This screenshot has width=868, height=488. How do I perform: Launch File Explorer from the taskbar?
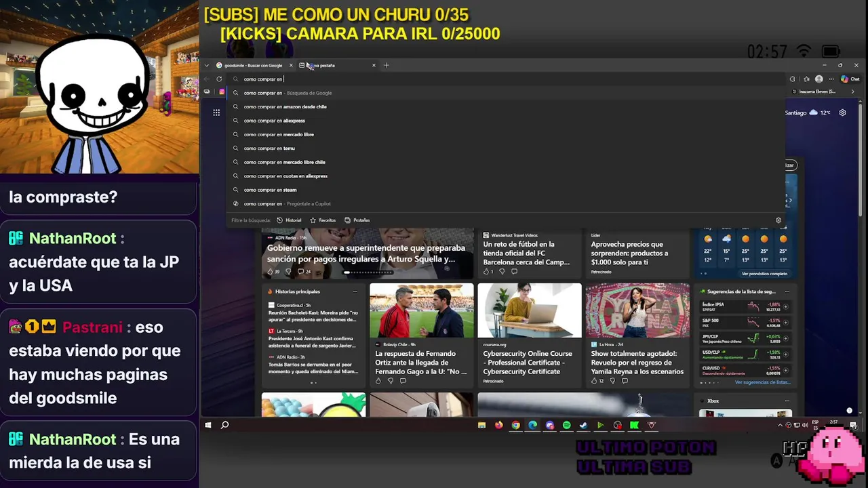pos(481,425)
